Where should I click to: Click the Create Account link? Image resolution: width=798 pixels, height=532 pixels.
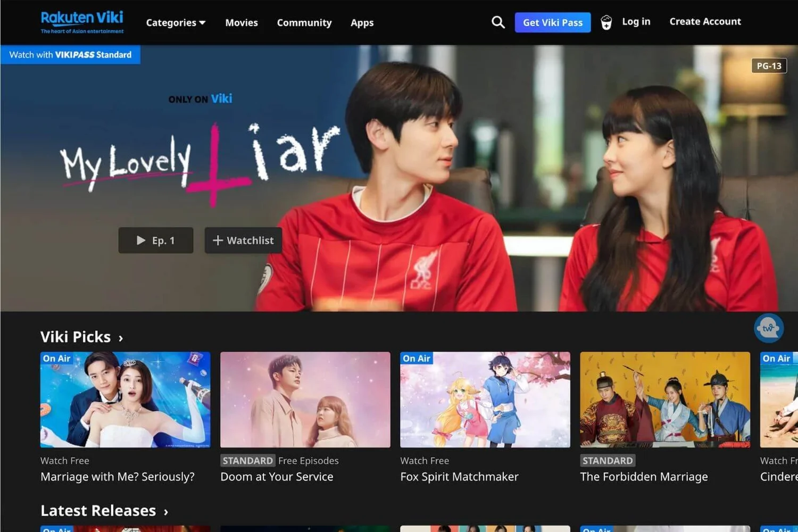(x=705, y=22)
